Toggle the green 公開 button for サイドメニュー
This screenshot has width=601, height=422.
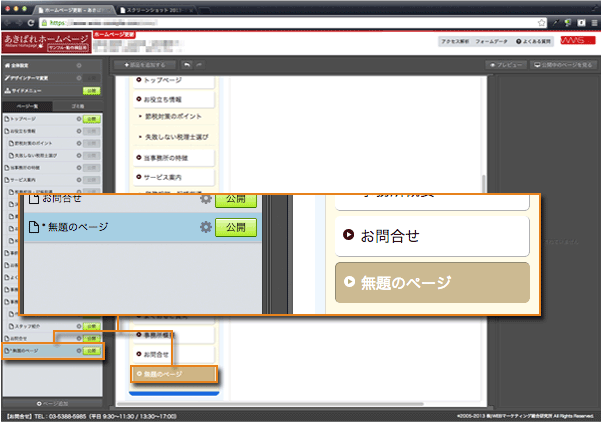tap(91, 91)
